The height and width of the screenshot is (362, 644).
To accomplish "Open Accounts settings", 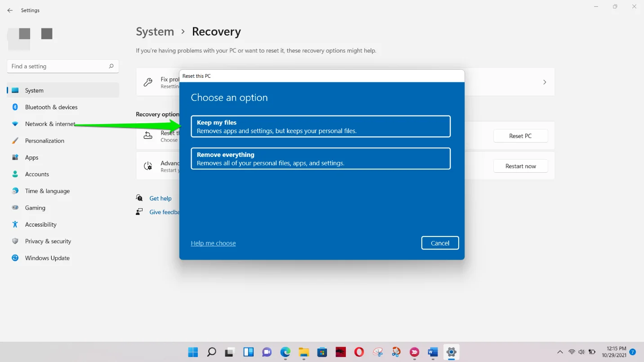I will click(x=63, y=174).
